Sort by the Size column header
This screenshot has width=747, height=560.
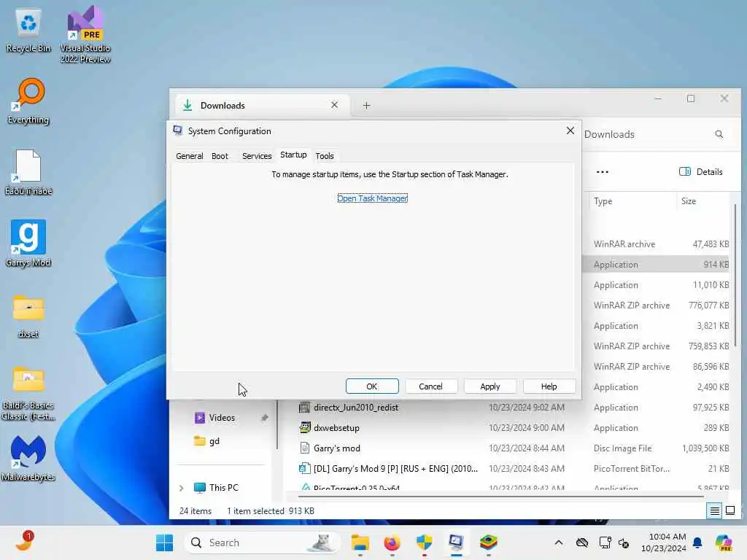click(703, 201)
